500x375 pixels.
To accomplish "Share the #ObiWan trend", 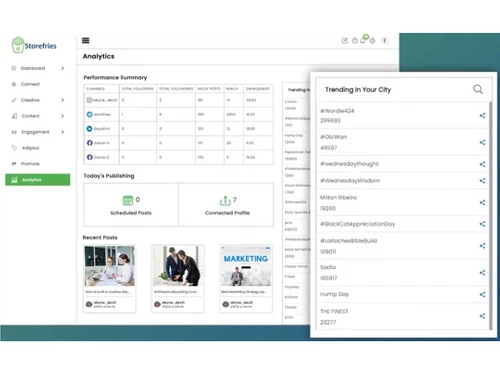I will point(482,142).
